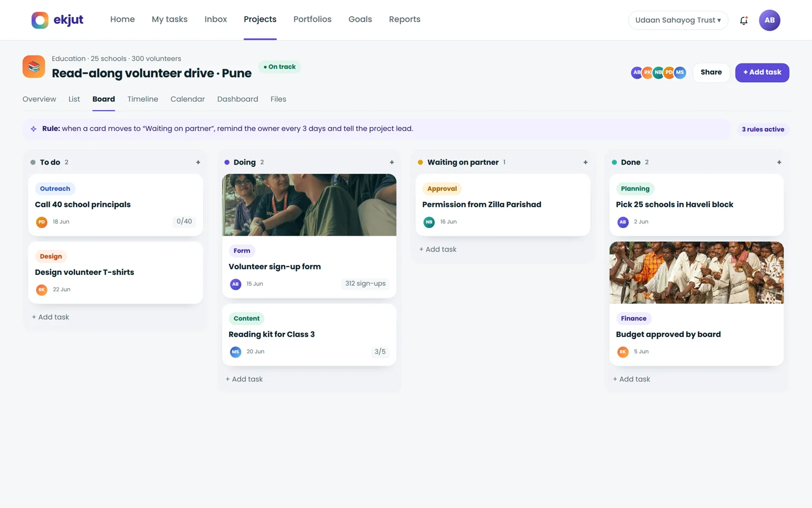Image resolution: width=812 pixels, height=508 pixels.
Task: Click the 312 sign-ups counter
Action: coord(365,283)
